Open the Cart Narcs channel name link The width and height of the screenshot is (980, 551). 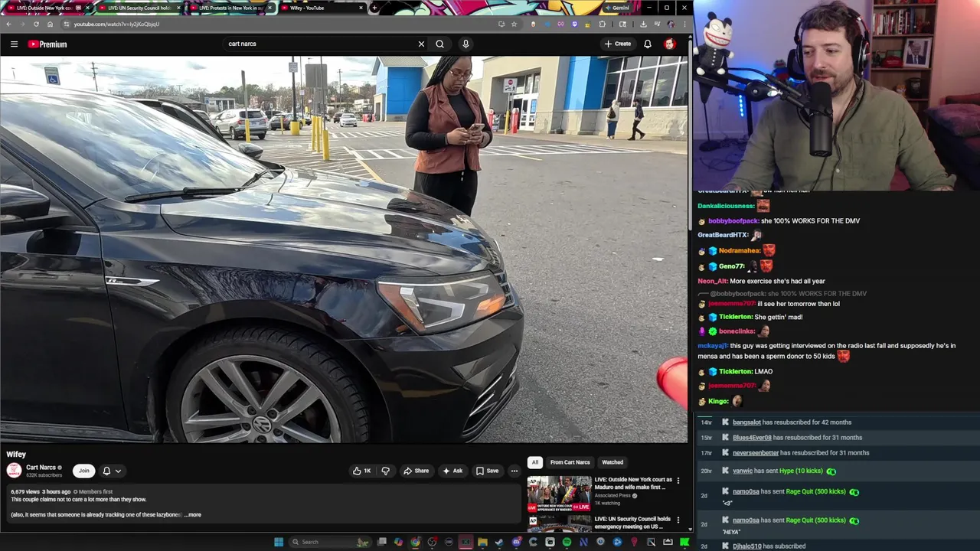coord(41,468)
